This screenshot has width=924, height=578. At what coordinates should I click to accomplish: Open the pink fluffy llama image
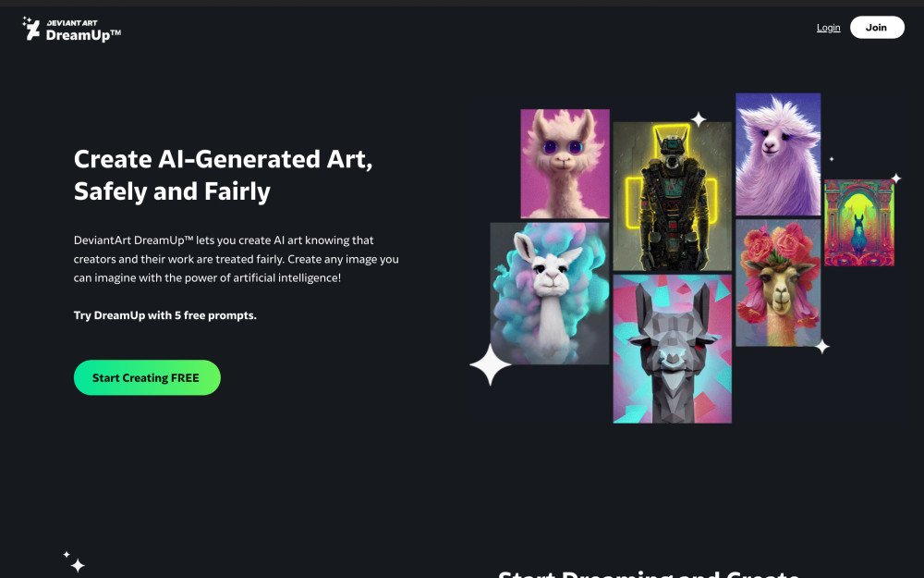coord(565,164)
